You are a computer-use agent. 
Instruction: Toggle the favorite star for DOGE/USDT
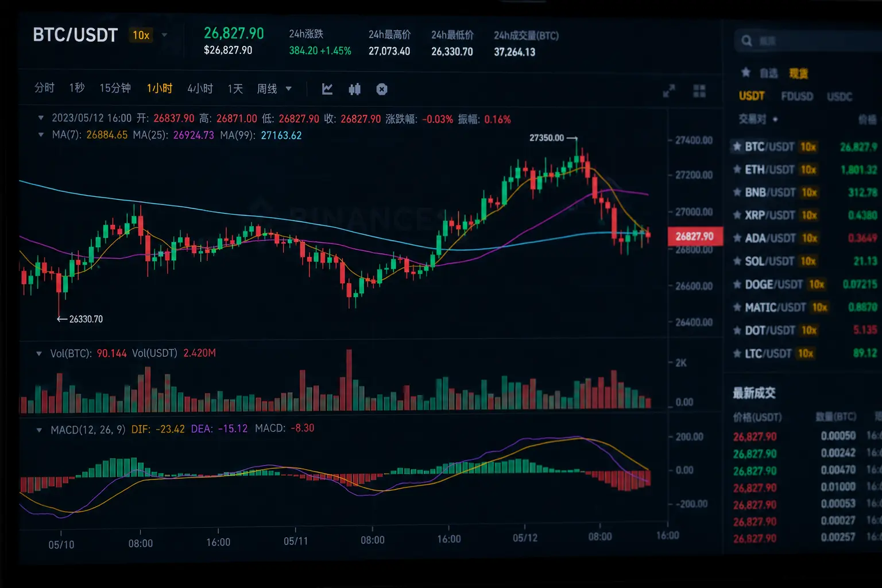click(737, 284)
